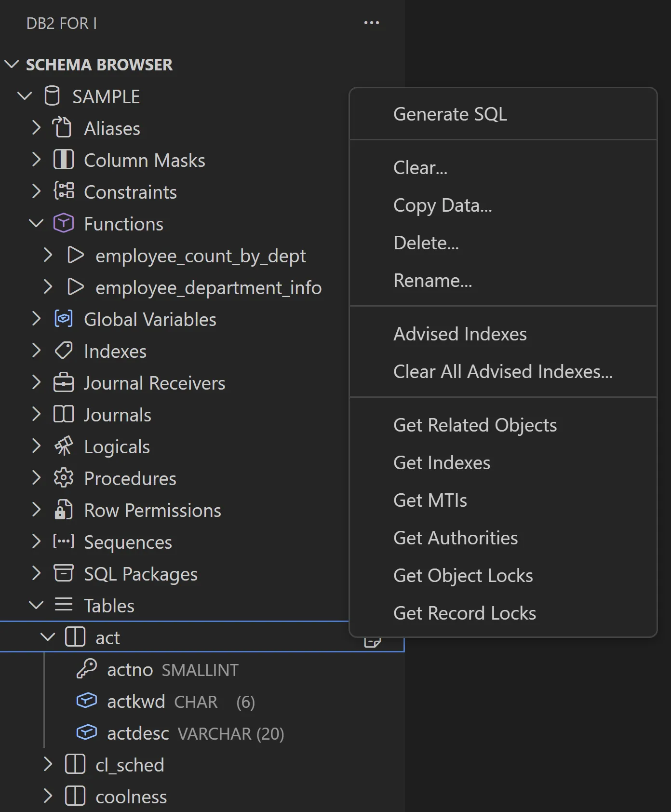Collapse the SCHEMA BROWSER section

pos(12,65)
